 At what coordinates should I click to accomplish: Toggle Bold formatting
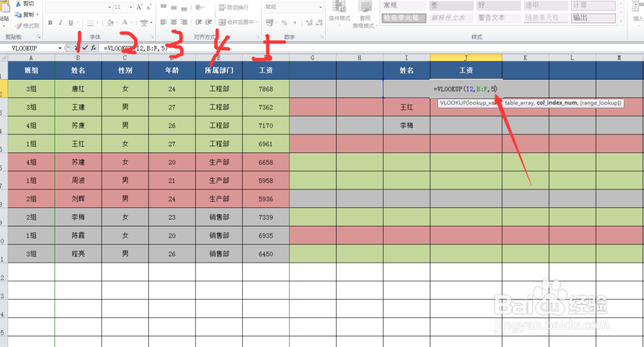tap(50, 23)
